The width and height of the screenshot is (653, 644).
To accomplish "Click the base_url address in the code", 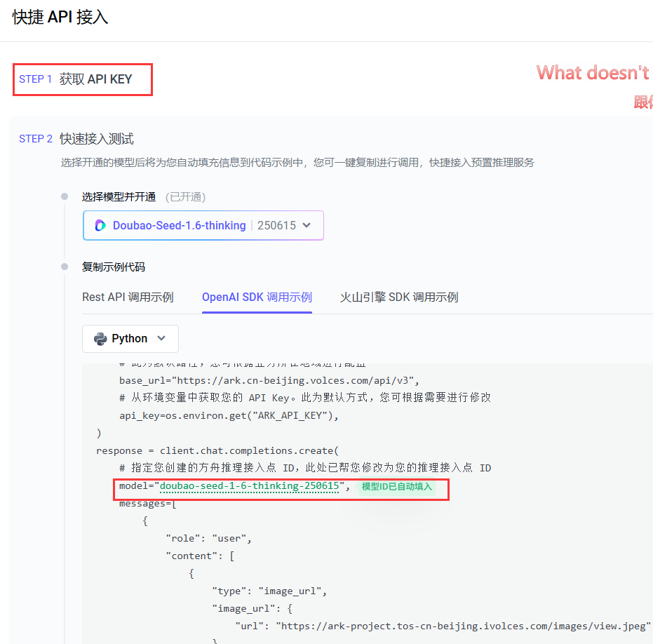I will point(297,381).
